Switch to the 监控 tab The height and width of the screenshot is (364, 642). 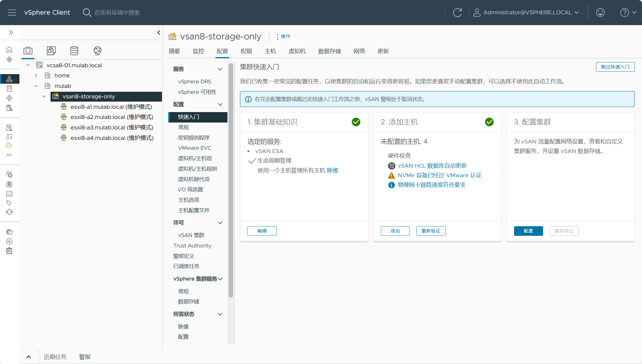198,51
